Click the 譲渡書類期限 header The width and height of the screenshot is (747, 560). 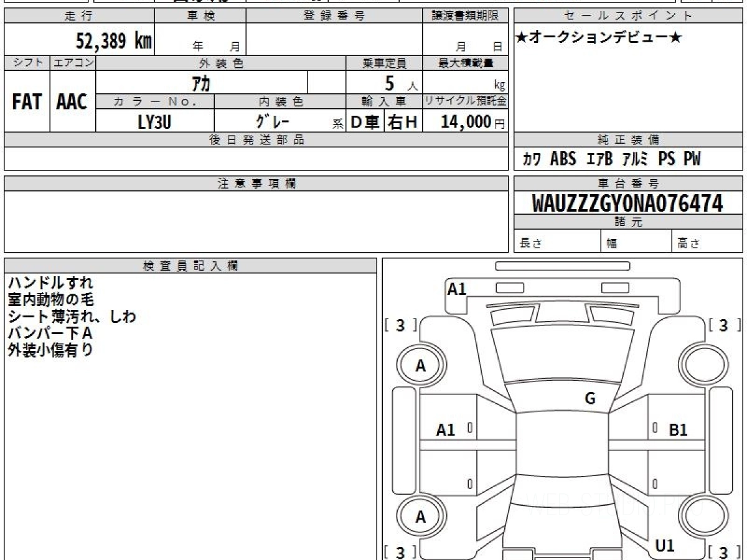(466, 16)
